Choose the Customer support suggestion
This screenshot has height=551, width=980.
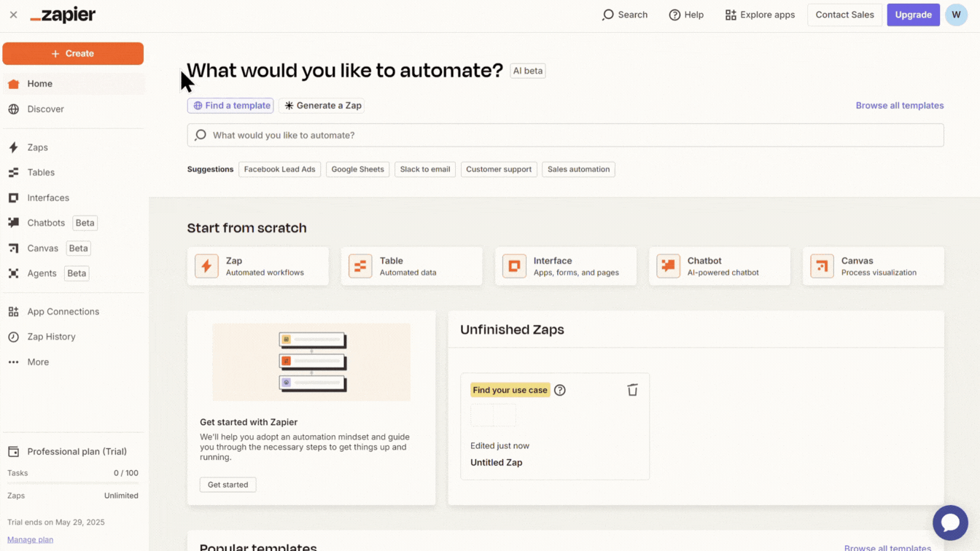pos(499,169)
